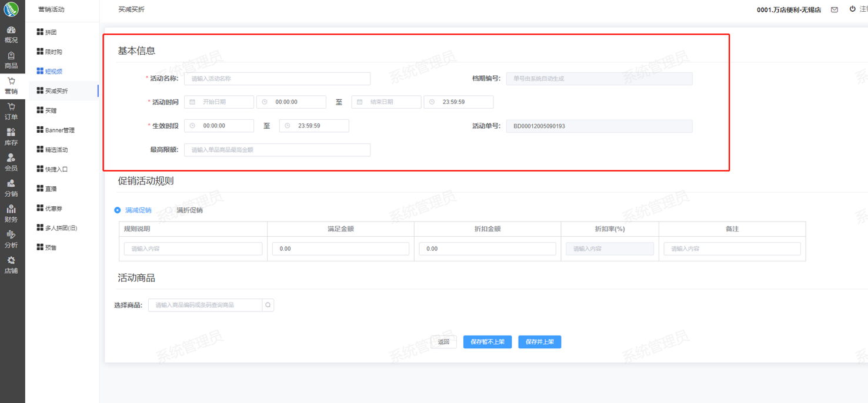This screenshot has height=403, width=868.
Task: Open the 开始日期 start date picker
Action: [x=219, y=102]
